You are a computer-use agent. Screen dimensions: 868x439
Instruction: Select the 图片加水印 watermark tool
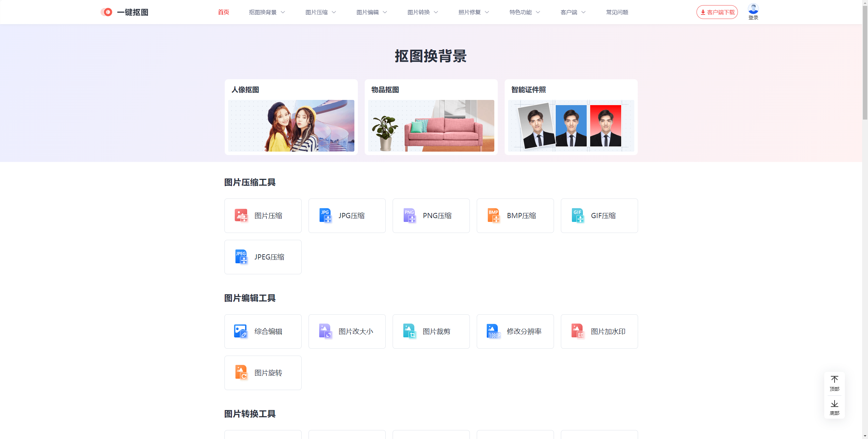(x=599, y=331)
